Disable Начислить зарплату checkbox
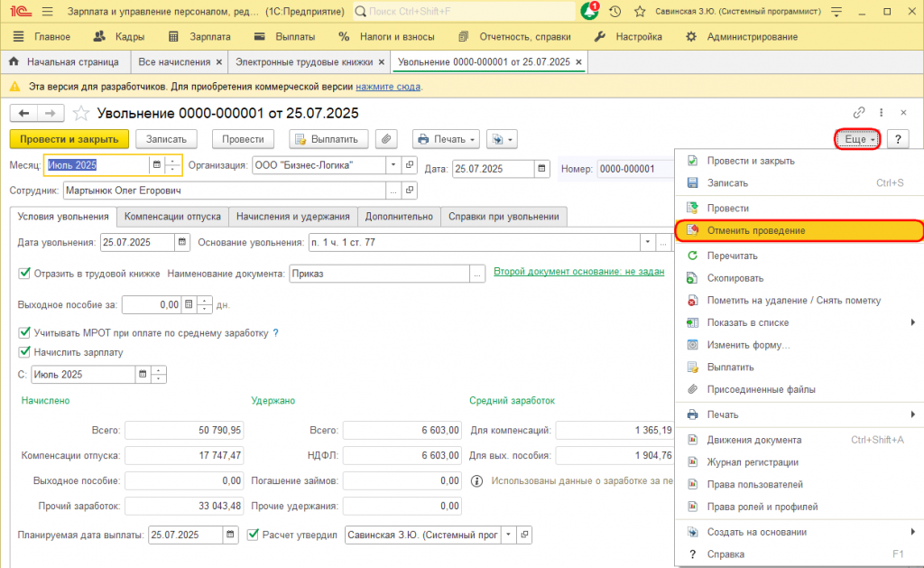 (x=24, y=352)
